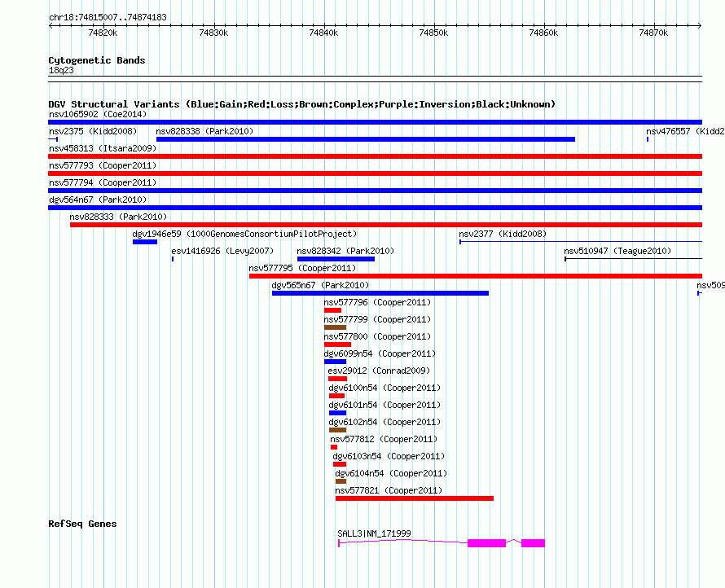Open the nsv2377 (Kidd2008) label
This screenshot has width=725, height=588.
click(x=503, y=234)
